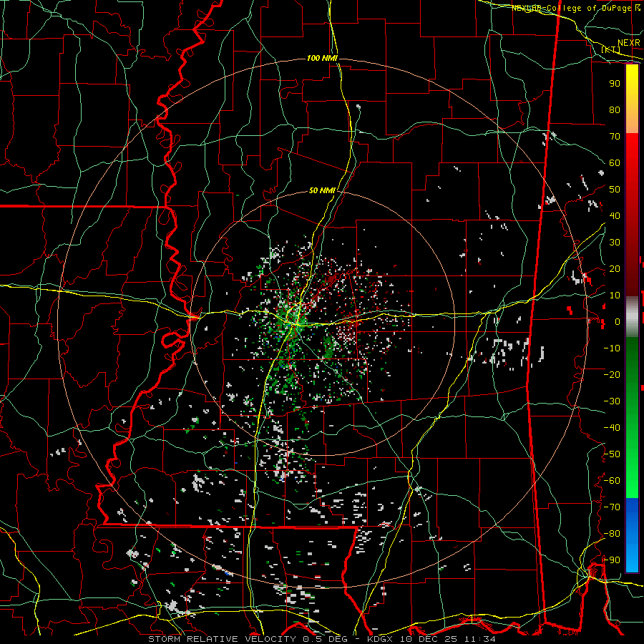Click the 50 NMI range ring label
Screen dimensions: 644x644
point(322,190)
